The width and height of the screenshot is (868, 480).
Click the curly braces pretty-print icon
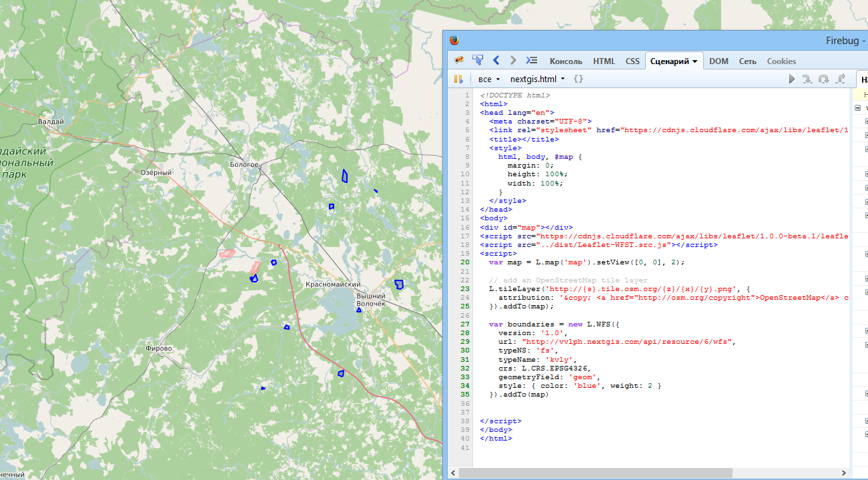click(x=578, y=79)
